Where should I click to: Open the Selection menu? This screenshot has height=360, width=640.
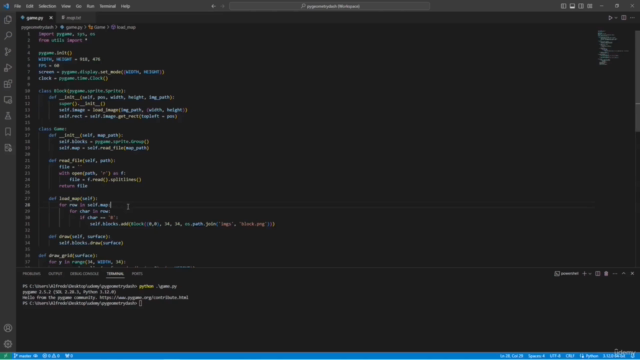(x=47, y=6)
